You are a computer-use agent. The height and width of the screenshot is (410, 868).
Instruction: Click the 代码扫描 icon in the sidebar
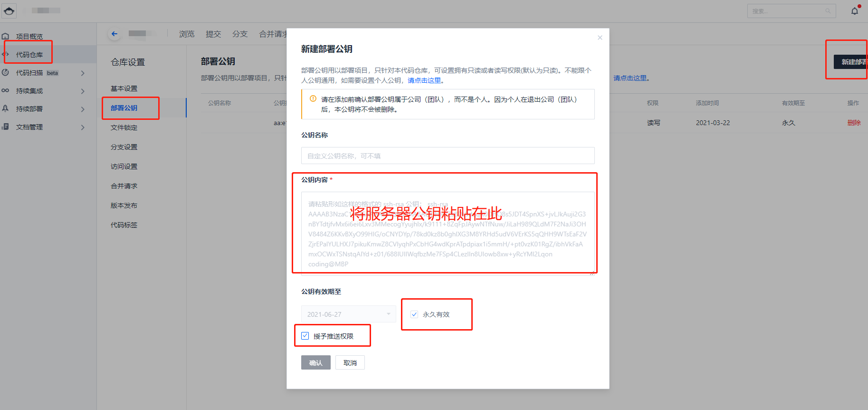(6, 73)
